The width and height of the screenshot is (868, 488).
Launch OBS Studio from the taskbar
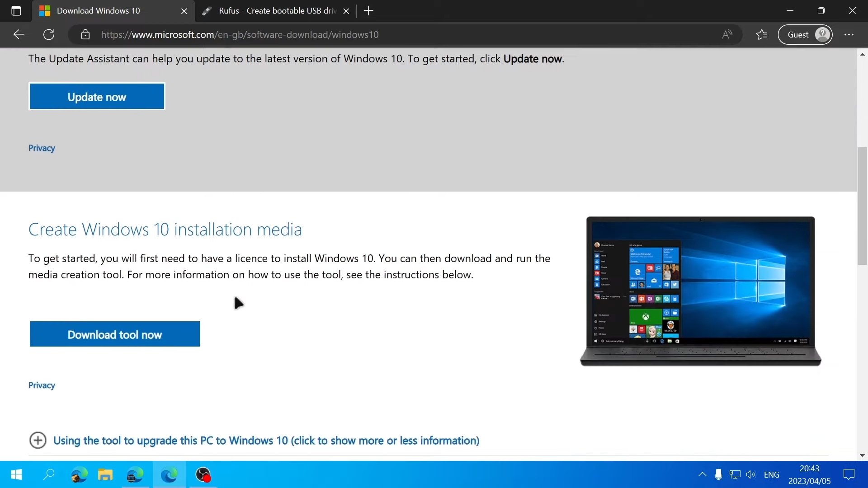click(x=203, y=475)
